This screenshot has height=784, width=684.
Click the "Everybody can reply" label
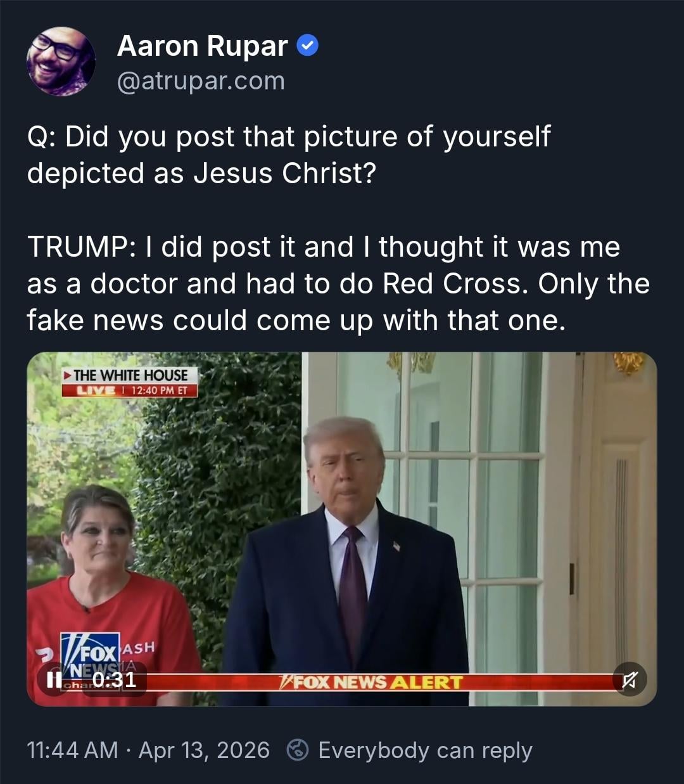tap(425, 750)
